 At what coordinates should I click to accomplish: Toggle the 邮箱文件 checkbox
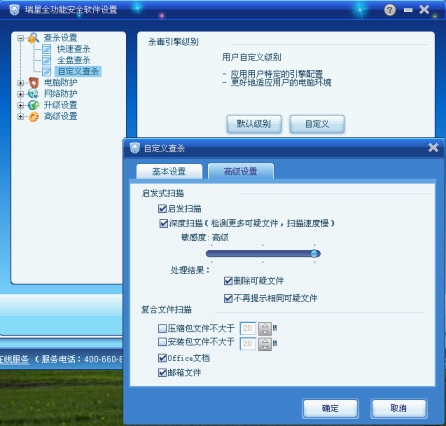click(162, 373)
